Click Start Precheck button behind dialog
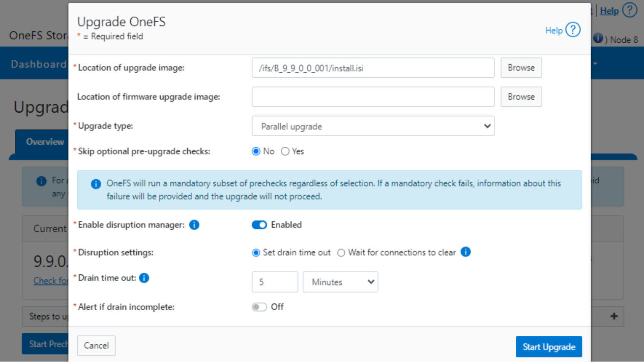This screenshot has height=362, width=644. [x=46, y=344]
